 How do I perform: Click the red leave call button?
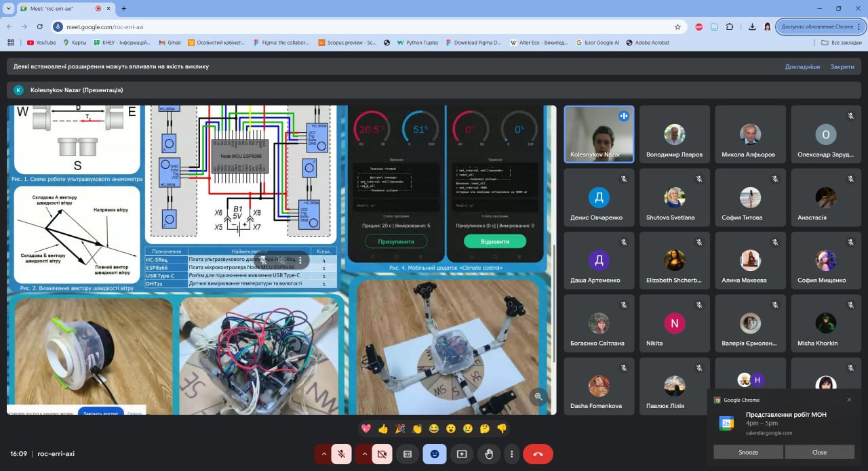(x=538, y=454)
